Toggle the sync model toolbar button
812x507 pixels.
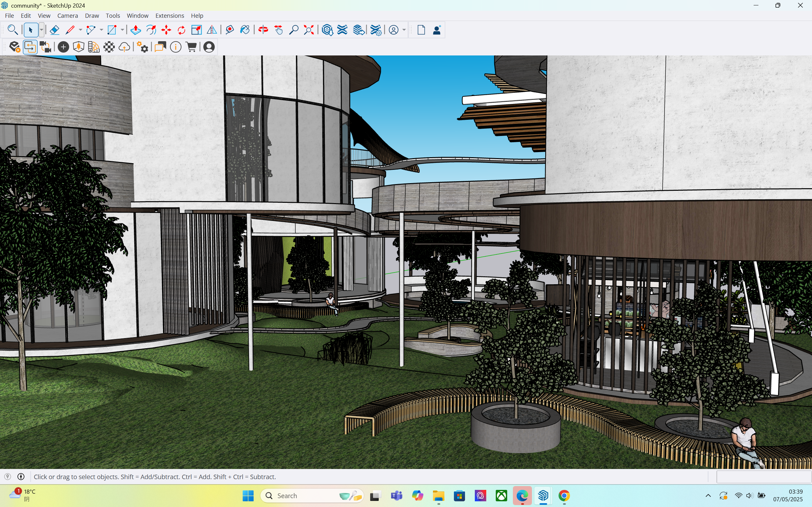point(30,47)
